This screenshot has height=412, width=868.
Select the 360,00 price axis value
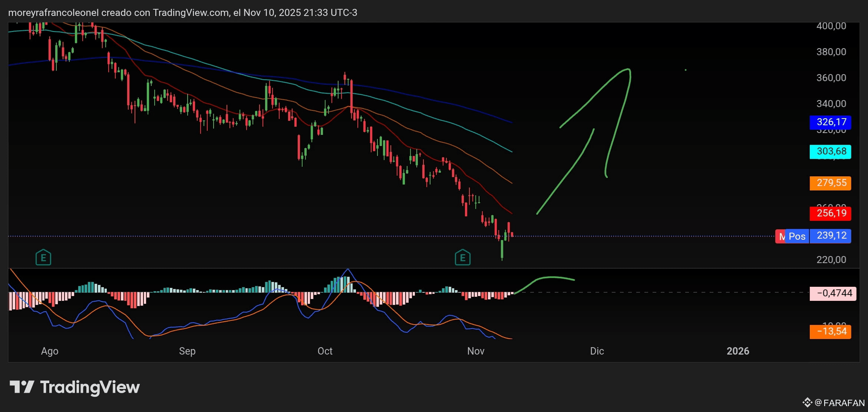click(831, 78)
